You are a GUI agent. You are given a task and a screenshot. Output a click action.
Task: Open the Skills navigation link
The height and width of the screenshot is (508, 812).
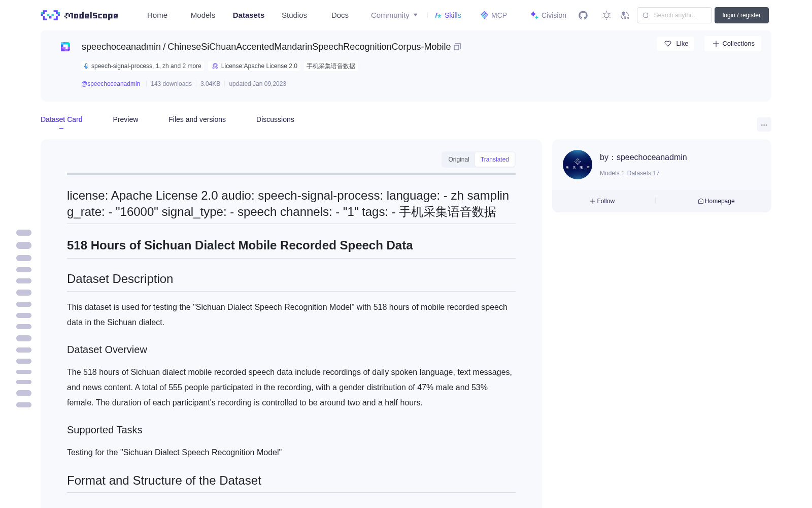coord(448,15)
